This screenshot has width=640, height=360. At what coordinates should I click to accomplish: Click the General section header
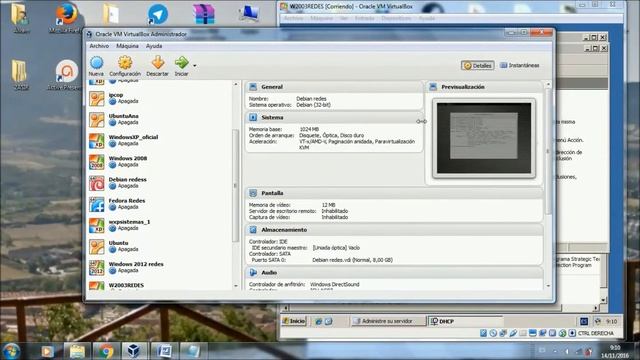point(334,87)
